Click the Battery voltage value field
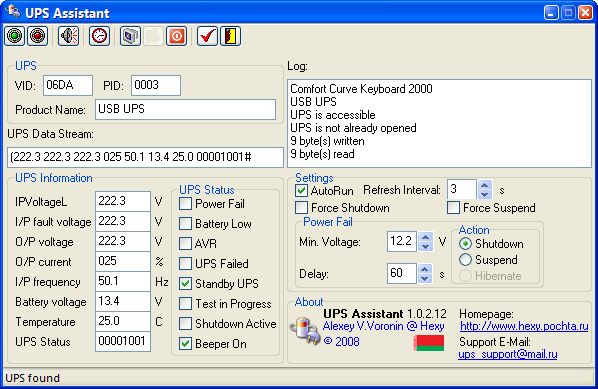Screen dimensions: 598x389 pyautogui.click(x=123, y=301)
